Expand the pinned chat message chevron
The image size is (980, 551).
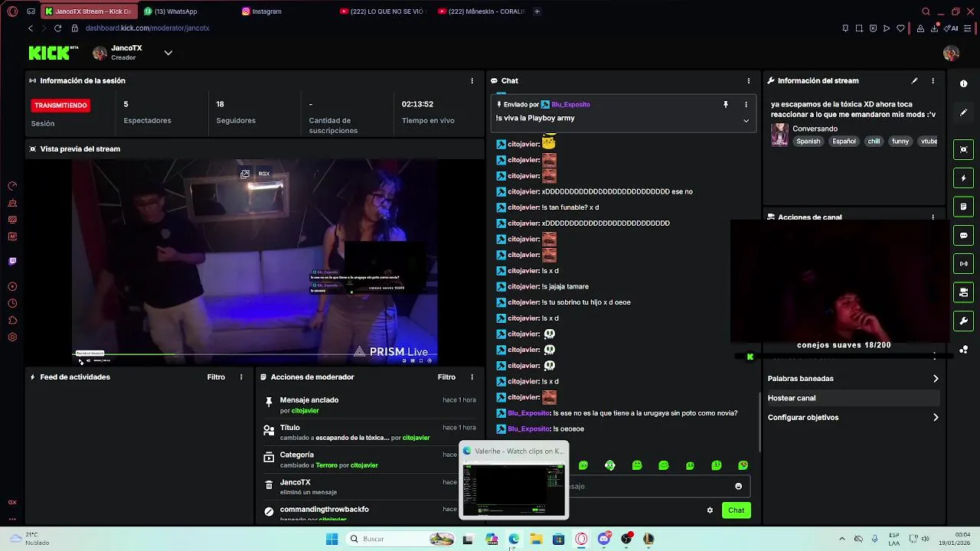click(746, 120)
